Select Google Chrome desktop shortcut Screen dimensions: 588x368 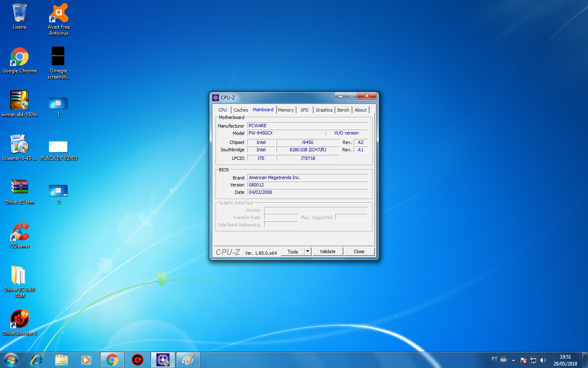pyautogui.click(x=20, y=60)
